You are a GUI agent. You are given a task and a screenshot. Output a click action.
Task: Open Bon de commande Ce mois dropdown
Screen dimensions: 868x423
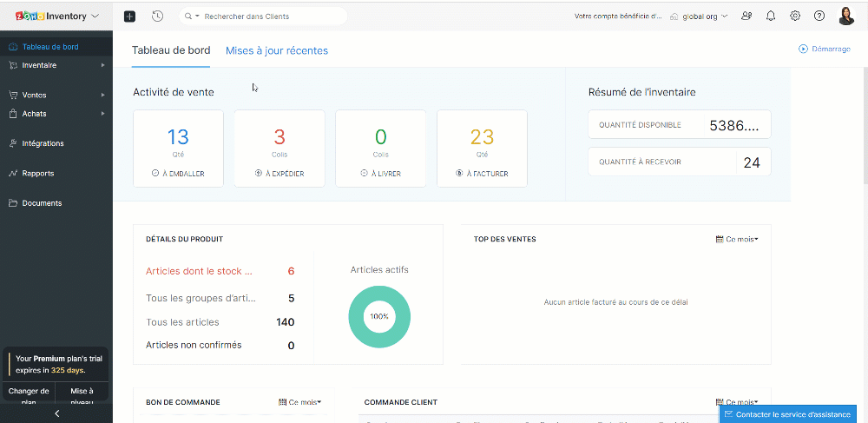coord(299,402)
